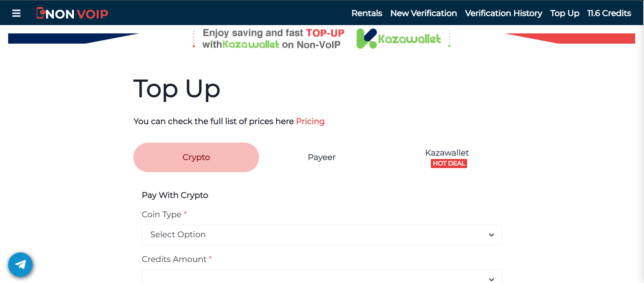View the 11.6 Credits balance
The height and width of the screenshot is (283, 644).
(x=609, y=13)
